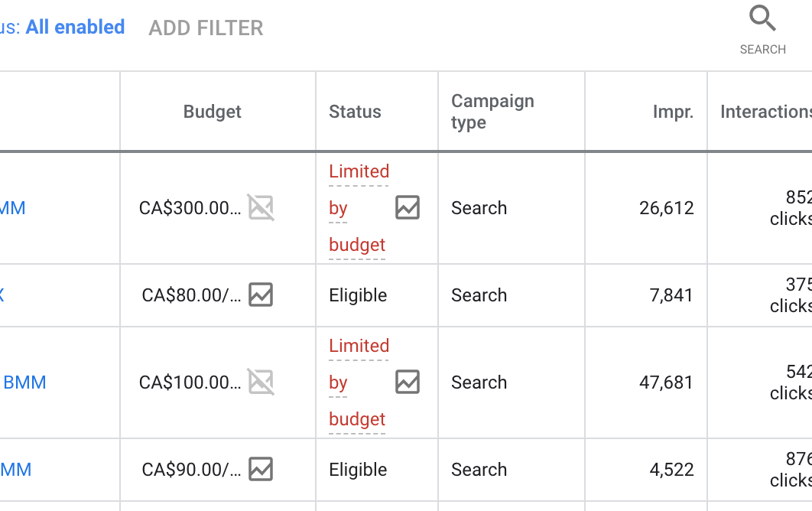Edit the CA$80.00 budget value
This screenshot has height=511, width=812.
pyautogui.click(x=190, y=295)
